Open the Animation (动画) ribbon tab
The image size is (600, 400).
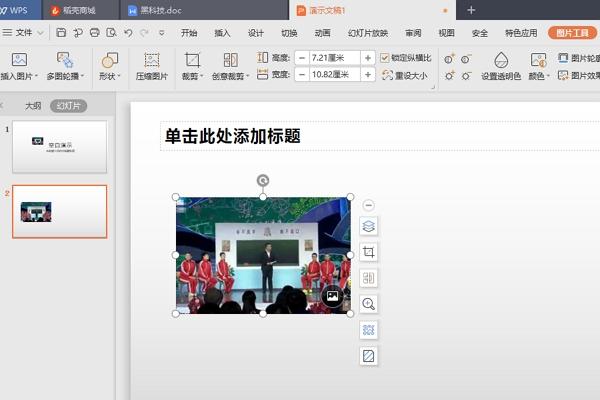[322, 32]
